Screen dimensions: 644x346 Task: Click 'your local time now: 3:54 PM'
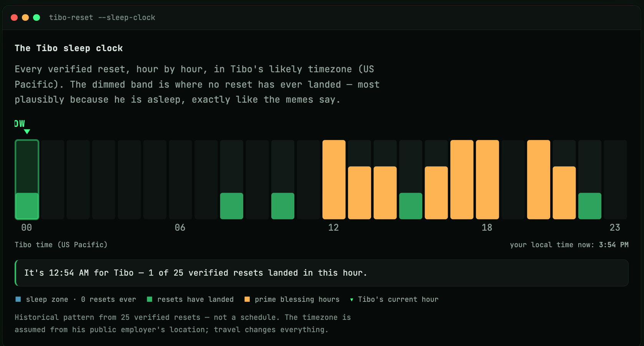[569, 245]
